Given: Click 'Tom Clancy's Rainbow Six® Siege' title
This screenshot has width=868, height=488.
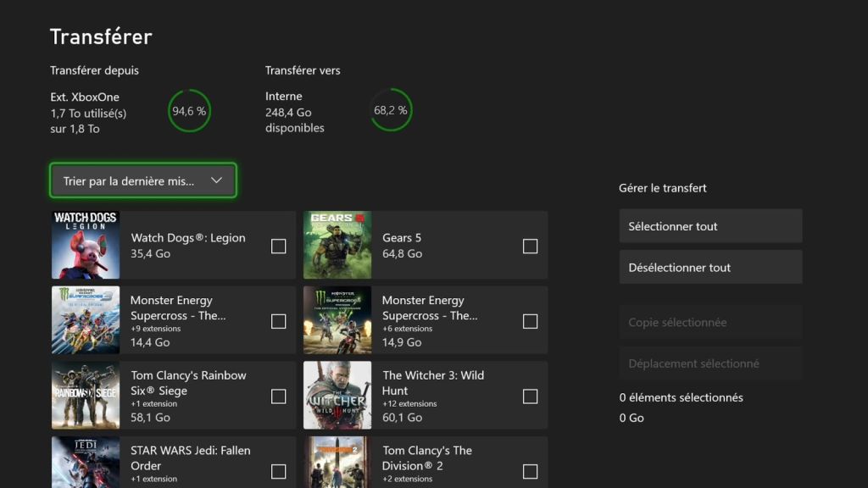Looking at the screenshot, I should click(x=188, y=383).
